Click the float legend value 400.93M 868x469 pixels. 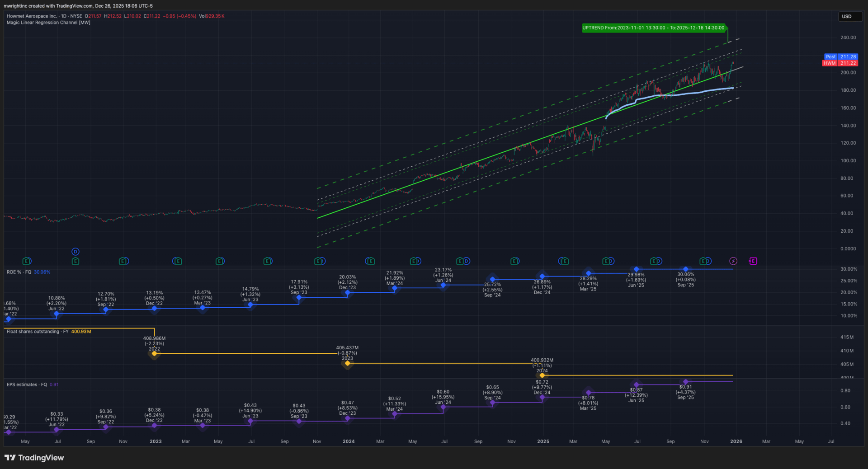pyautogui.click(x=81, y=332)
